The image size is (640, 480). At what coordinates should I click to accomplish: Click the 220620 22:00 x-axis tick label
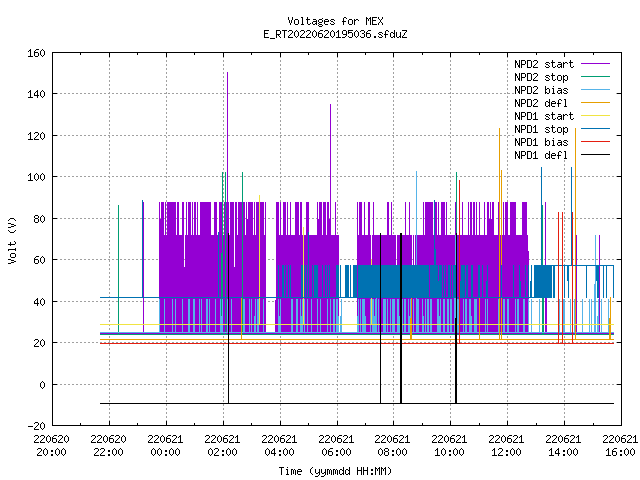(x=109, y=446)
